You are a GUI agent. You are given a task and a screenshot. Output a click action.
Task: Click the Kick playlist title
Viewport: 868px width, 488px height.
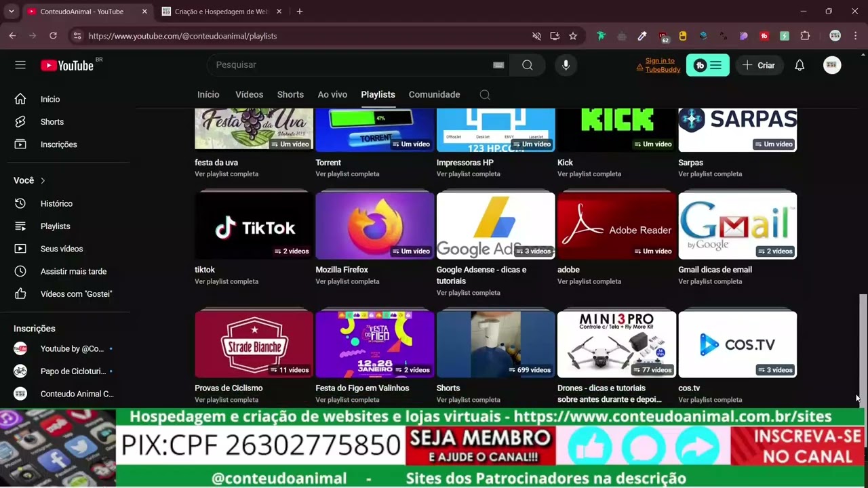tap(565, 163)
